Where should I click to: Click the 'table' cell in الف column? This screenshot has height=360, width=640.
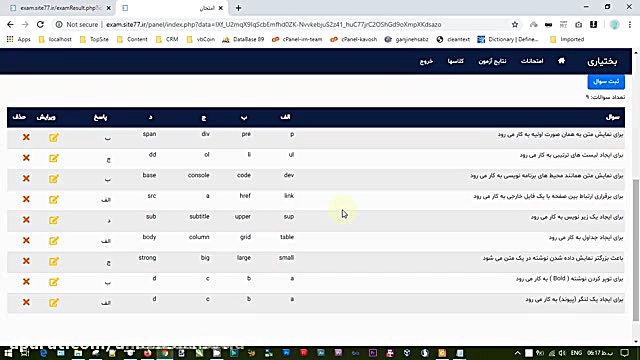287,237
